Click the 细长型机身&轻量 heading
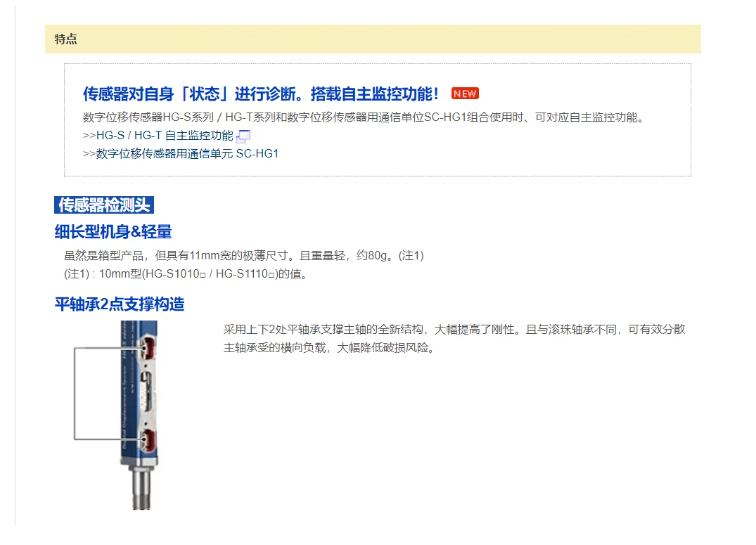 pyautogui.click(x=113, y=232)
